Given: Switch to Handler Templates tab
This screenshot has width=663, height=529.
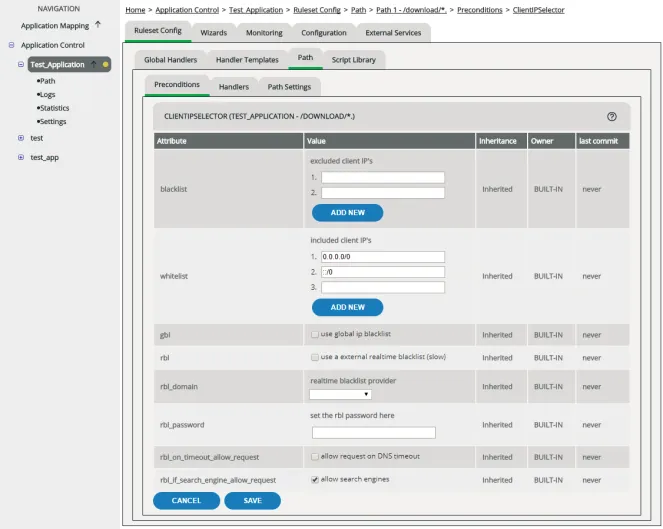Looking at the screenshot, I should [x=247, y=60].
